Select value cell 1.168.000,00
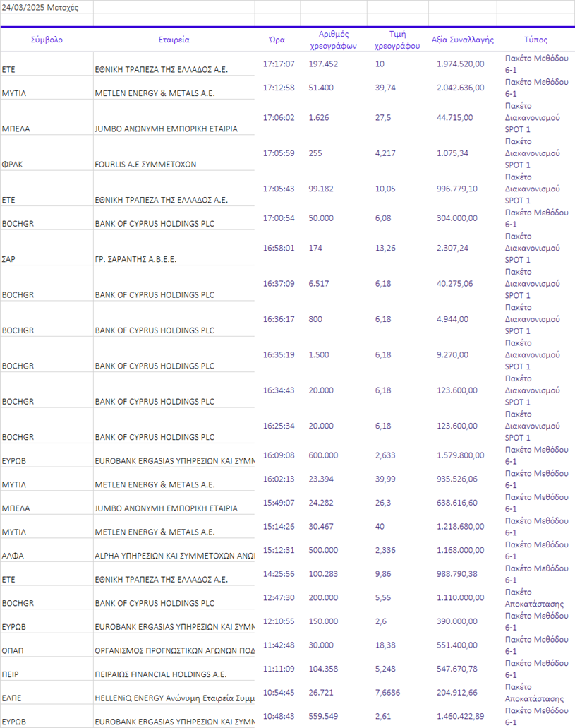 (x=460, y=550)
